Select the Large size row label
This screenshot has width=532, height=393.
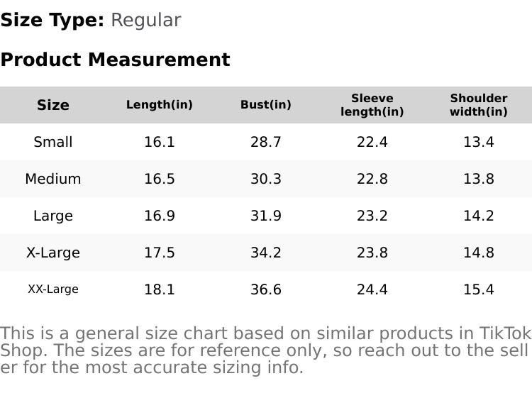coord(53,216)
